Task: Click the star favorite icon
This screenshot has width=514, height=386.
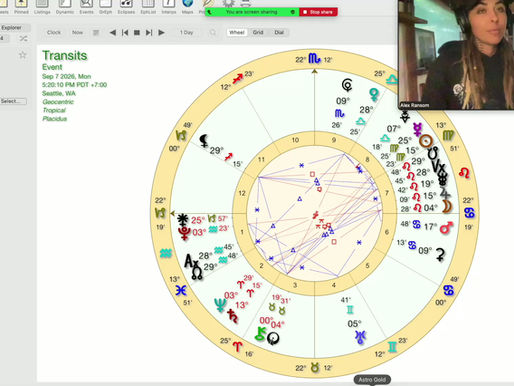Action: (x=22, y=55)
